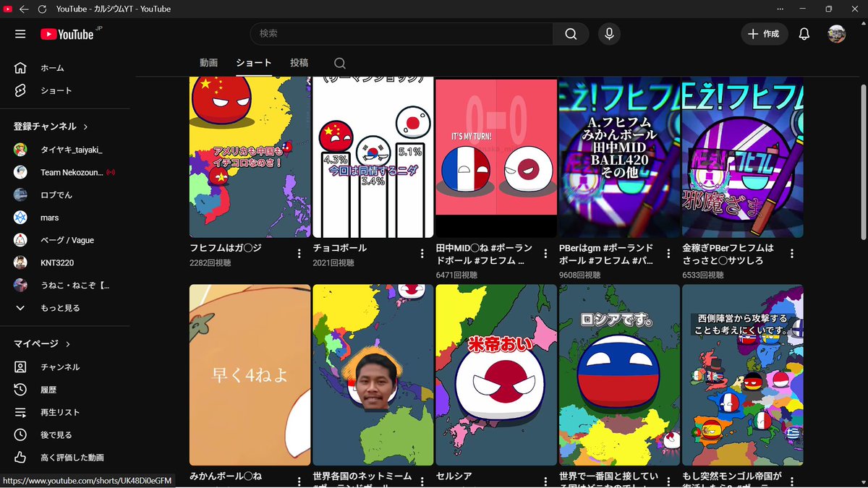This screenshot has width=868, height=488.
Task: Play 早く4ねよ short thumbnail
Action: click(x=250, y=374)
